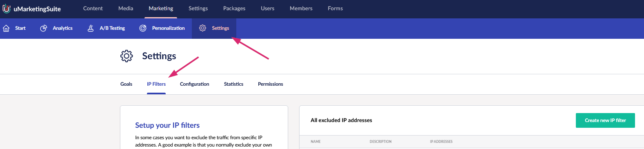Click the Personalization target icon
Screen dimensions: 644x149
pos(143,28)
